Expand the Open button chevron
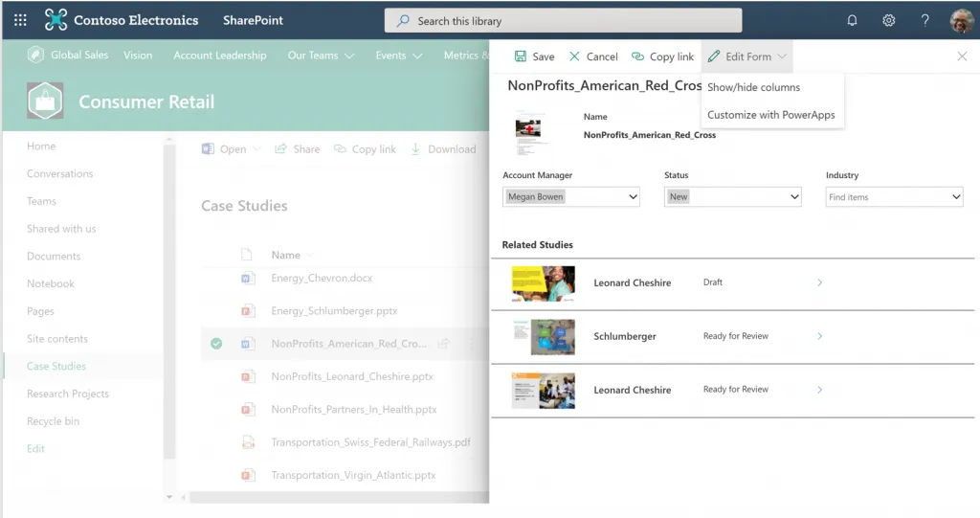980x518 pixels. pyautogui.click(x=256, y=149)
